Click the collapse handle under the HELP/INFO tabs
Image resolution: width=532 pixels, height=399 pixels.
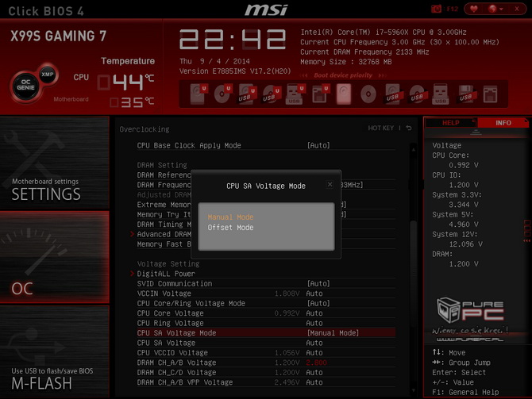click(x=476, y=133)
